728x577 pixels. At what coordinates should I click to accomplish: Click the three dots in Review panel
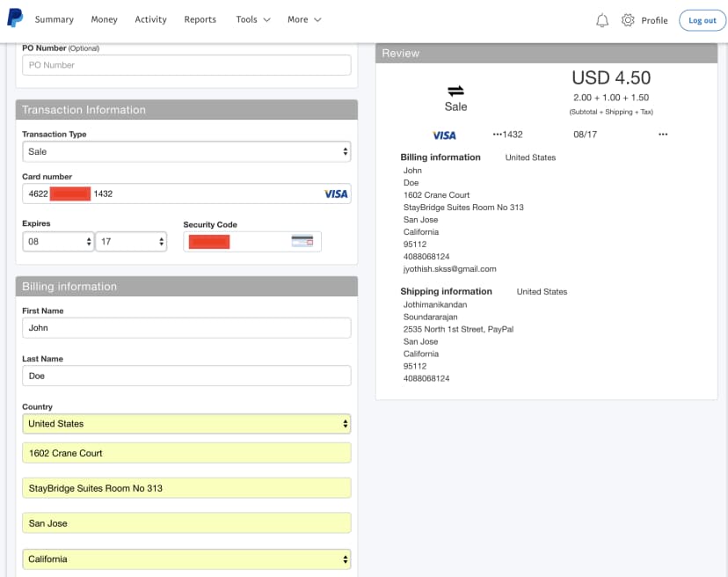pyautogui.click(x=663, y=135)
